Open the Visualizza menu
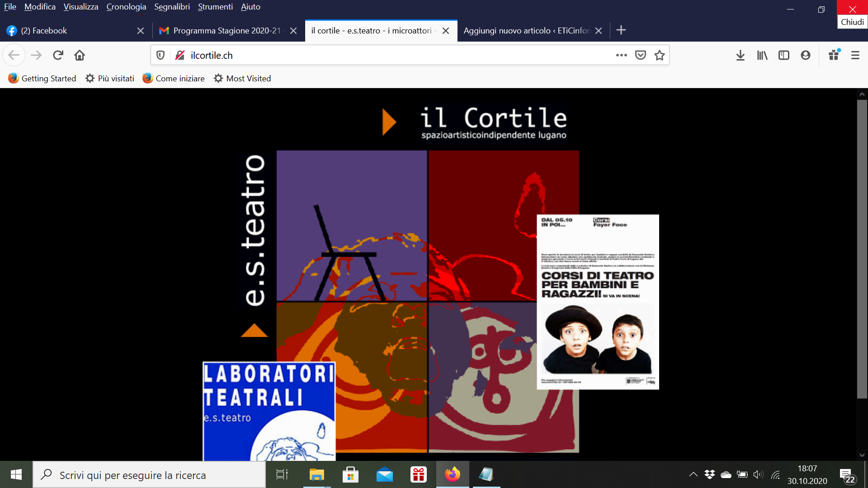 point(81,7)
